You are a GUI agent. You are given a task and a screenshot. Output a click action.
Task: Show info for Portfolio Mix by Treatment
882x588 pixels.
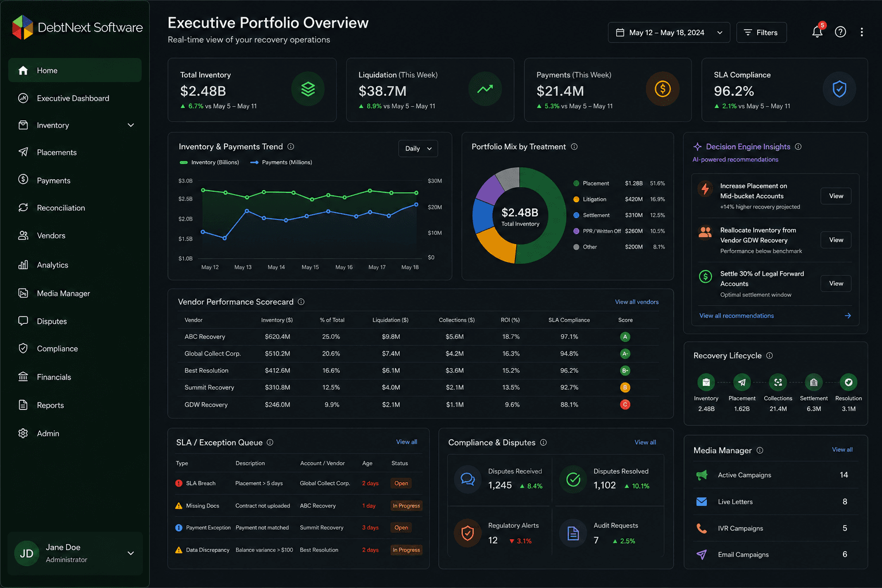point(574,146)
